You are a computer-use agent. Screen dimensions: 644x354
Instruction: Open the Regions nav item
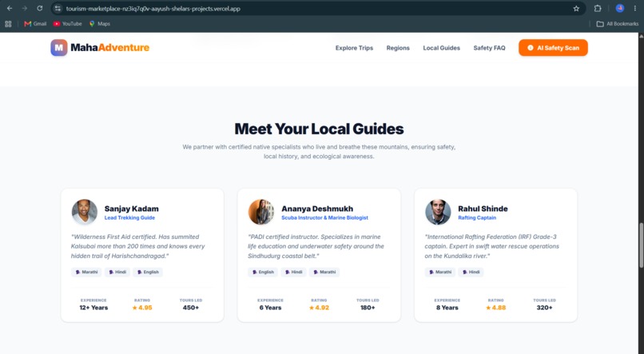tap(398, 48)
